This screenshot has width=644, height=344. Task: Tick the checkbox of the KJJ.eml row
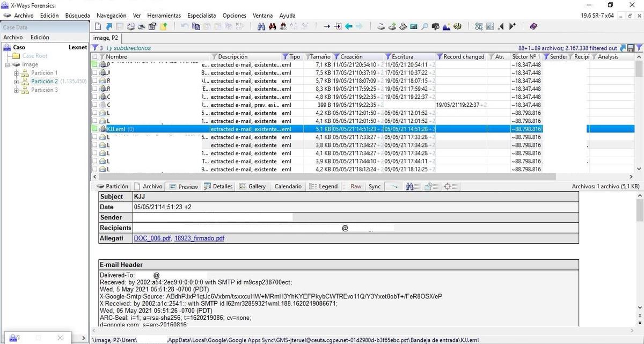coord(95,129)
